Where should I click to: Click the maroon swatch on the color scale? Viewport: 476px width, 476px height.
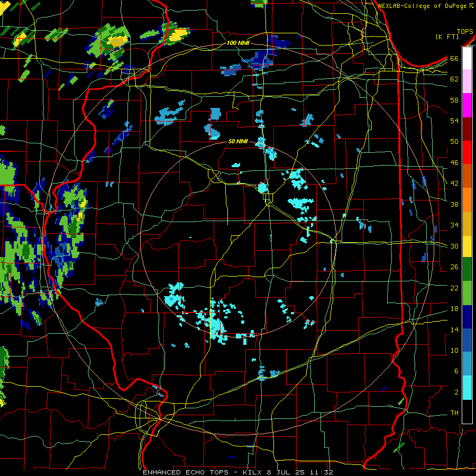click(467, 129)
